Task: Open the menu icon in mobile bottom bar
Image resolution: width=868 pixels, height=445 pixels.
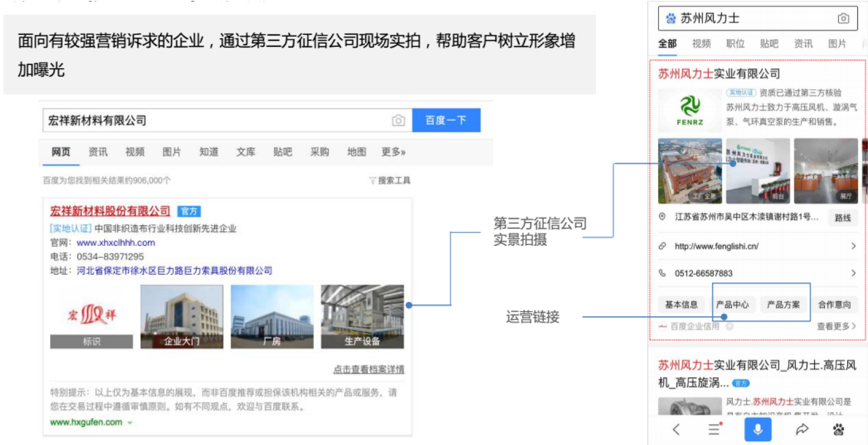Action: coord(715,429)
